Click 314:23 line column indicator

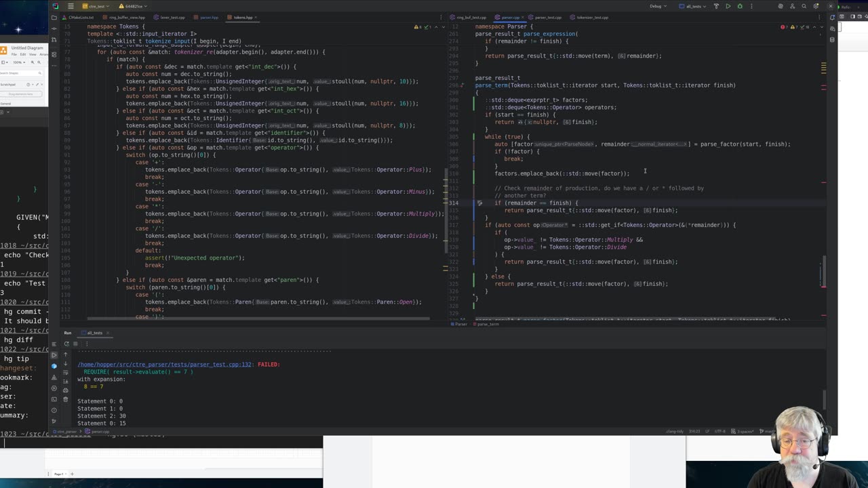(x=694, y=431)
